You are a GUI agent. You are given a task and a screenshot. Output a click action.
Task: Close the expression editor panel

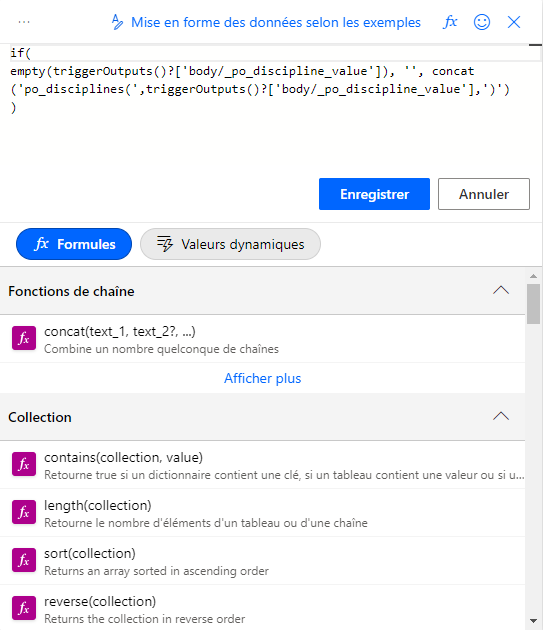(514, 22)
